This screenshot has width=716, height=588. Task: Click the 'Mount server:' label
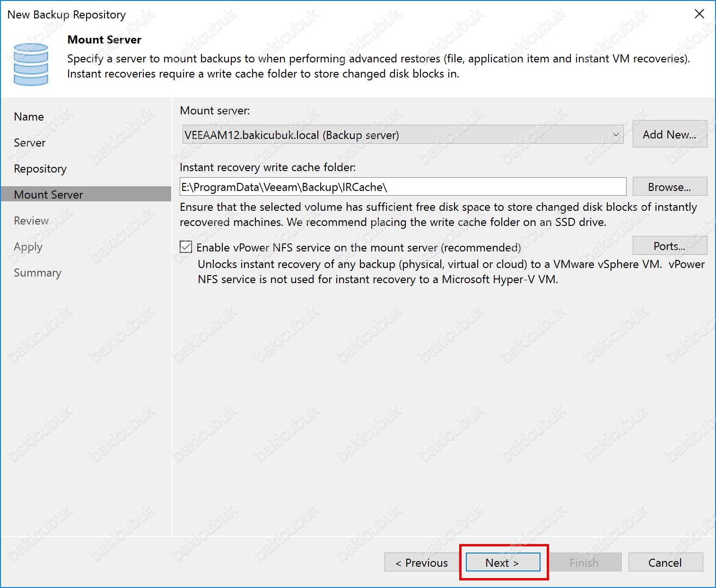(x=215, y=111)
